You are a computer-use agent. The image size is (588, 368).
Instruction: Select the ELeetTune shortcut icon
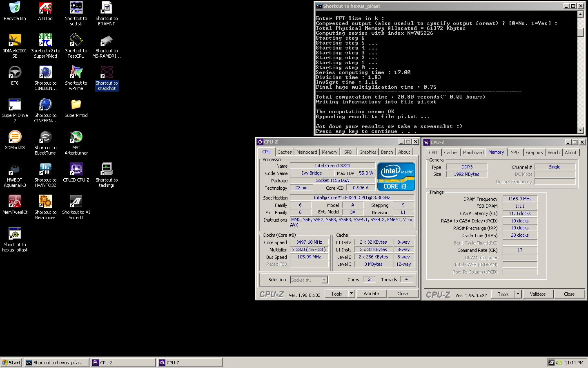45,143
